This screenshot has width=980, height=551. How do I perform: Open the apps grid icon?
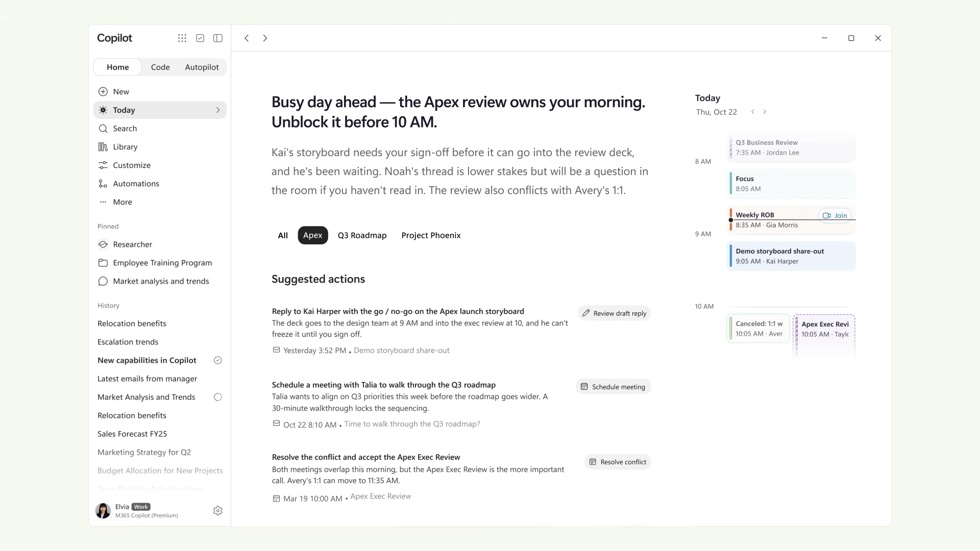[182, 38]
